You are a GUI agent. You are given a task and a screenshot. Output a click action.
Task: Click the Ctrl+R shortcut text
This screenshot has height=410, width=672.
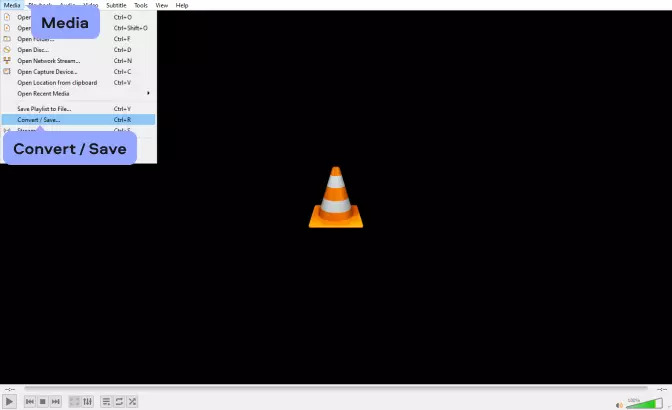point(123,120)
